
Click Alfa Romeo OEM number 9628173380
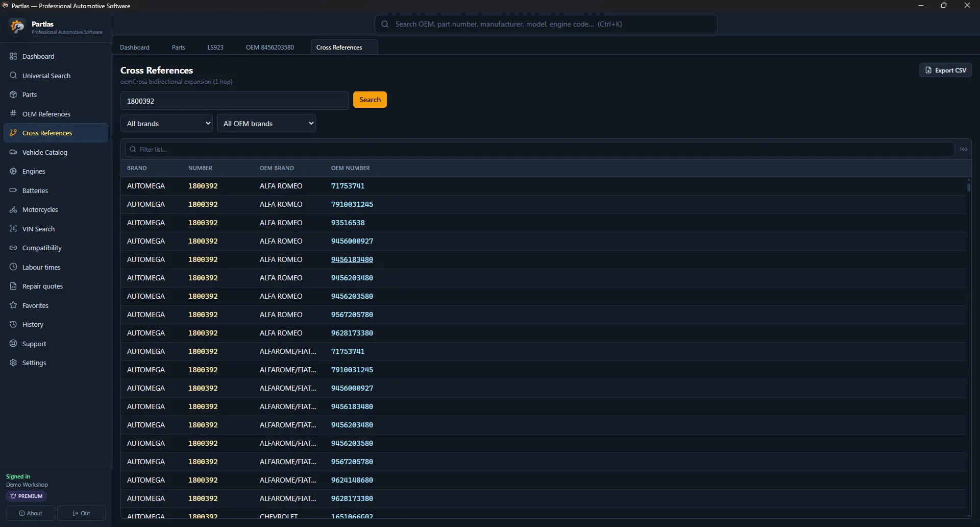tap(352, 333)
